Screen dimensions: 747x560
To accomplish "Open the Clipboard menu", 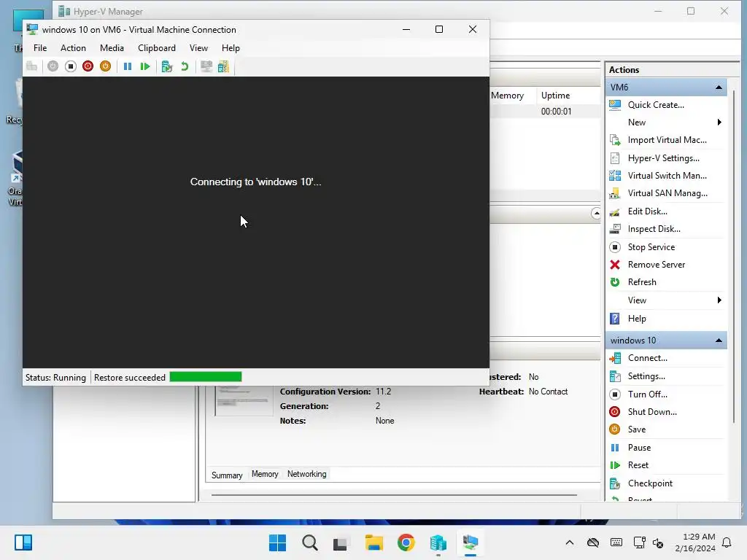I will [x=157, y=48].
